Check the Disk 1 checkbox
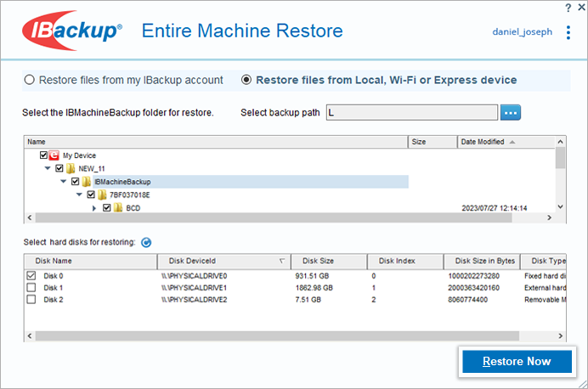Screen dimensions: 588x389 (x=31, y=287)
